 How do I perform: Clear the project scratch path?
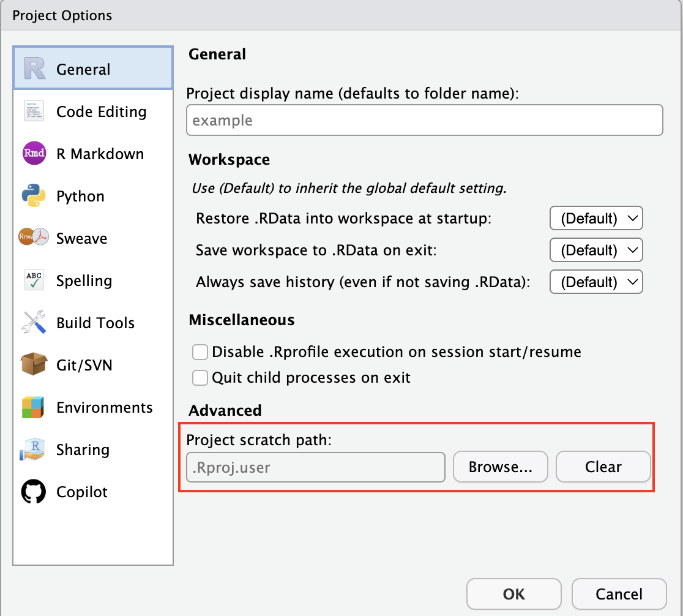[x=603, y=467]
